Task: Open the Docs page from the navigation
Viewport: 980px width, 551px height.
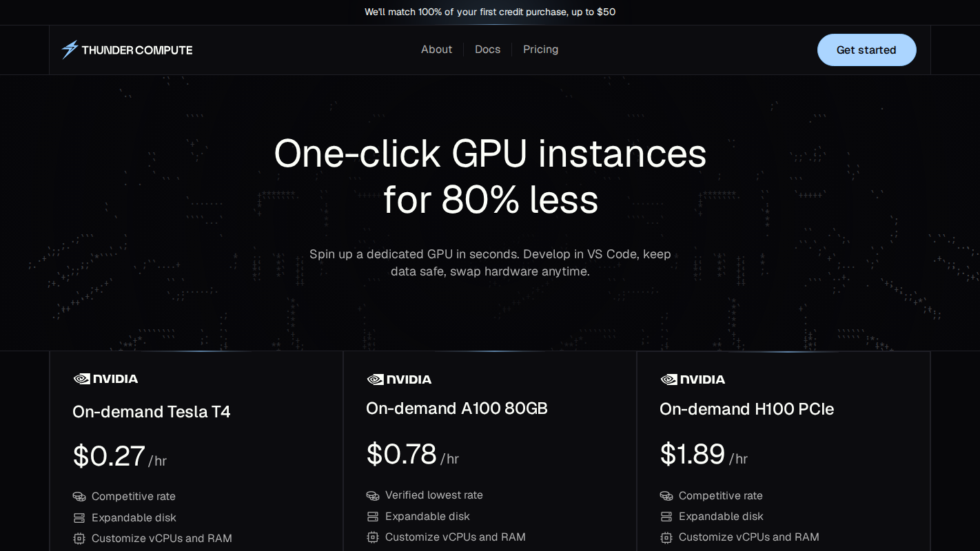Action: click(x=487, y=49)
